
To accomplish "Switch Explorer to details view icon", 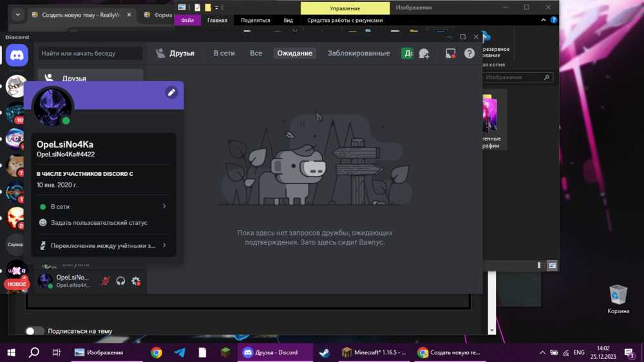I will (542, 265).
